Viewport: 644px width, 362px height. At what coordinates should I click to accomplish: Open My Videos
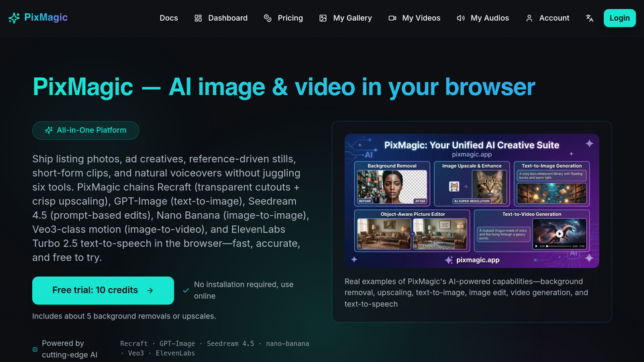[x=421, y=18]
